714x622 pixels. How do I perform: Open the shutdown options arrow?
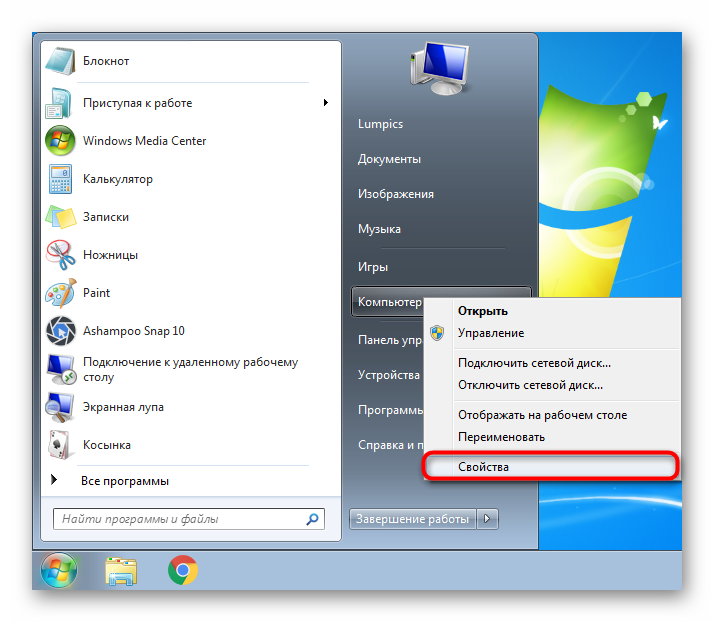pyautogui.click(x=487, y=519)
